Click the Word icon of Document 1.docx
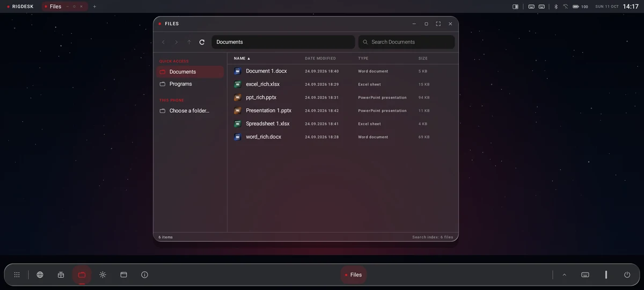The width and height of the screenshot is (644, 290). coord(237,71)
